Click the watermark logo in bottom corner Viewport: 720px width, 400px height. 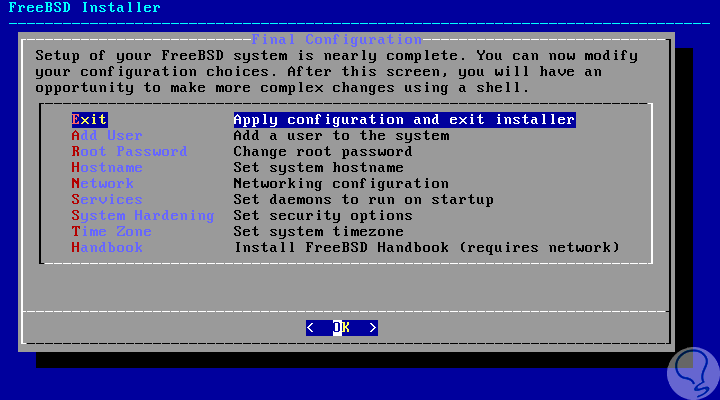coord(693,373)
